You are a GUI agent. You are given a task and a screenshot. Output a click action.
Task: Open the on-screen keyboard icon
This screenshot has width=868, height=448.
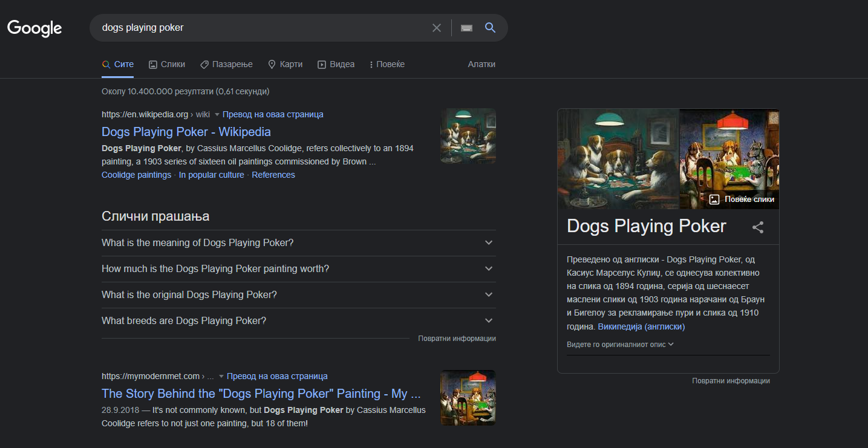pyautogui.click(x=466, y=28)
